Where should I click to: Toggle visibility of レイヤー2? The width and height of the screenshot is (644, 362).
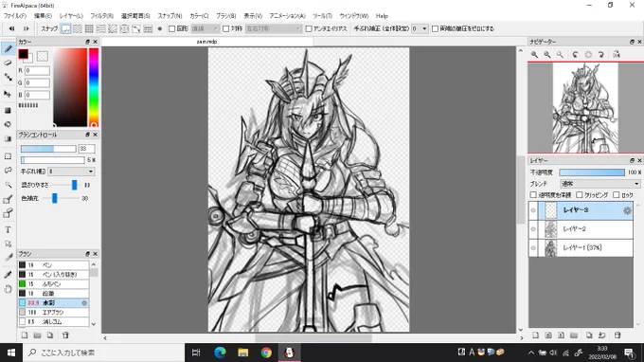[x=533, y=229]
